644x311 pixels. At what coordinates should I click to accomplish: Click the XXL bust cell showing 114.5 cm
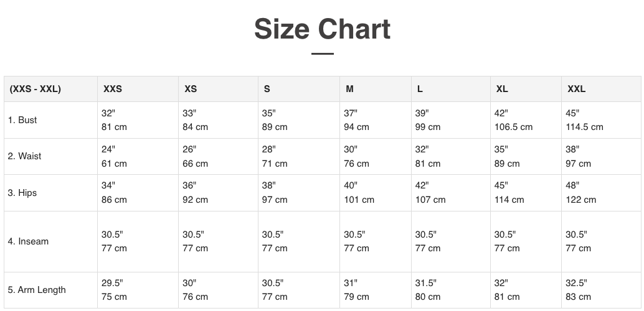tap(584, 127)
